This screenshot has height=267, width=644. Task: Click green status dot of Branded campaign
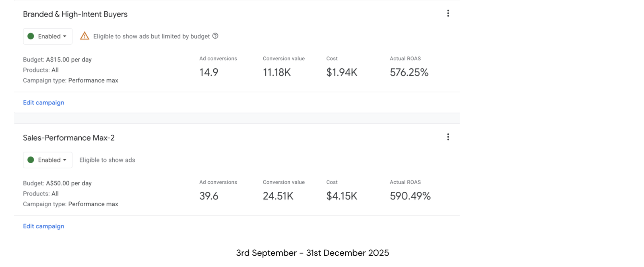31,36
